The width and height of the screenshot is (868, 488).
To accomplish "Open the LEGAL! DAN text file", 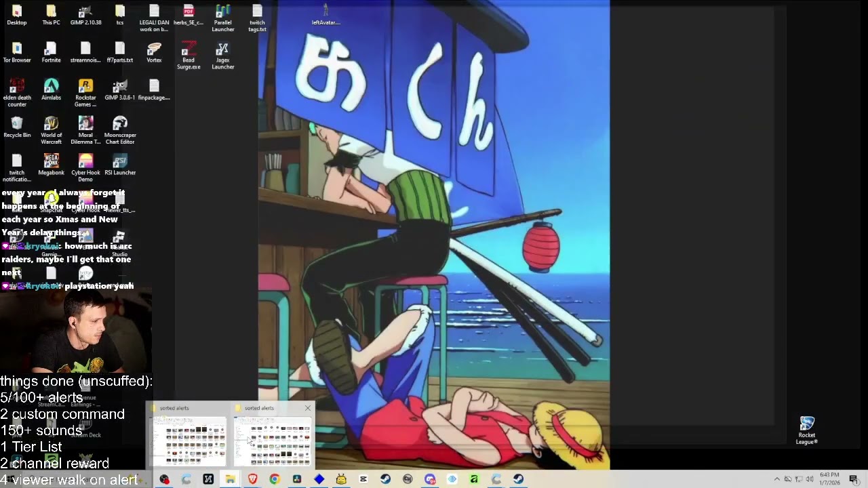I will (x=154, y=18).
